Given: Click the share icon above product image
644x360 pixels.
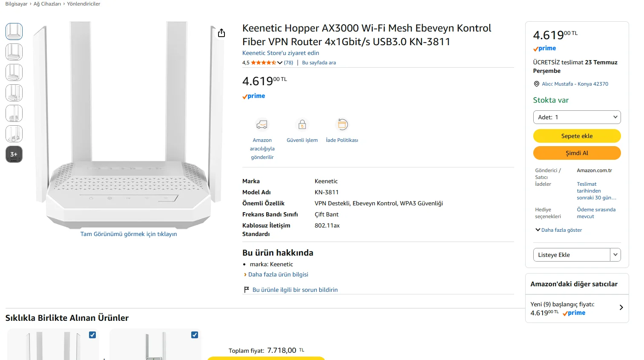Looking at the screenshot, I should coord(221,33).
